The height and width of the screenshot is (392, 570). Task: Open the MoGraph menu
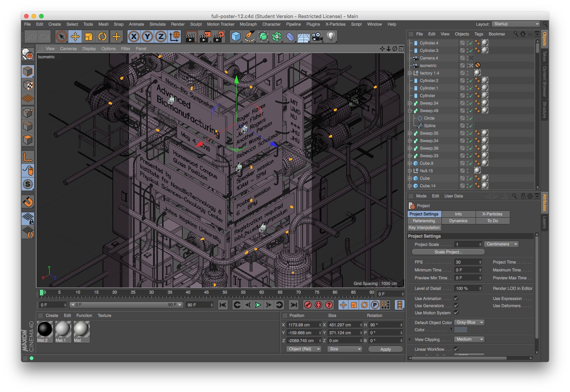coord(248,24)
